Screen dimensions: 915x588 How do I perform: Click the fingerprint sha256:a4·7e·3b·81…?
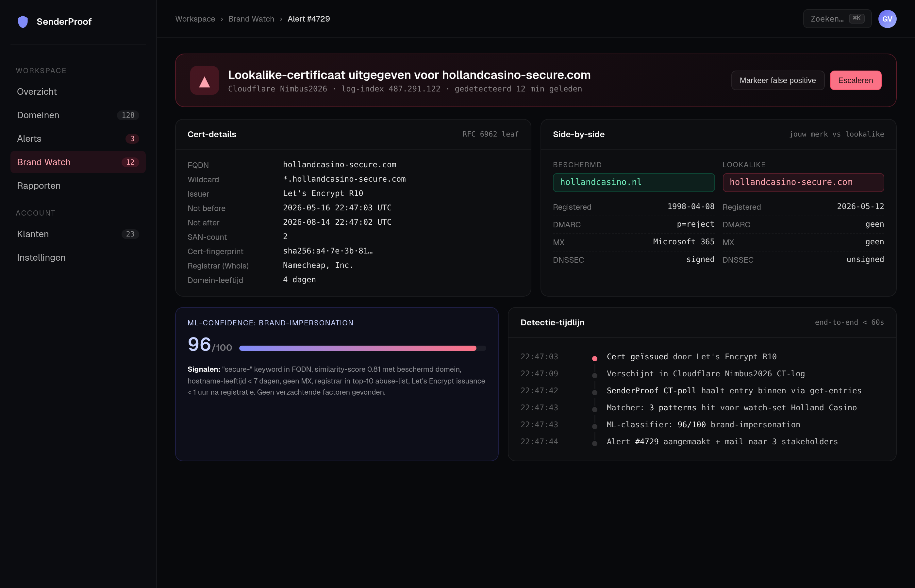coord(328,251)
